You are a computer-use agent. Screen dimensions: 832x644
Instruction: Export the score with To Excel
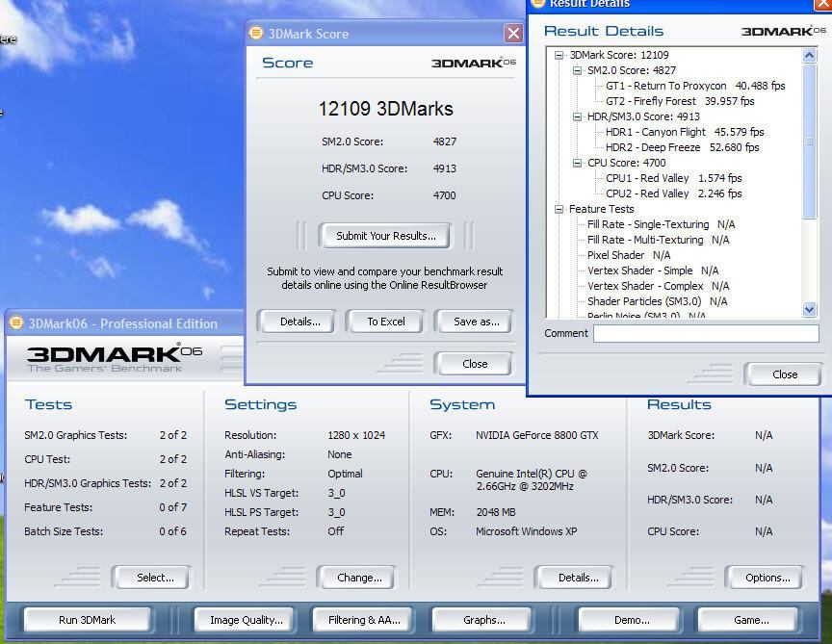tap(386, 322)
